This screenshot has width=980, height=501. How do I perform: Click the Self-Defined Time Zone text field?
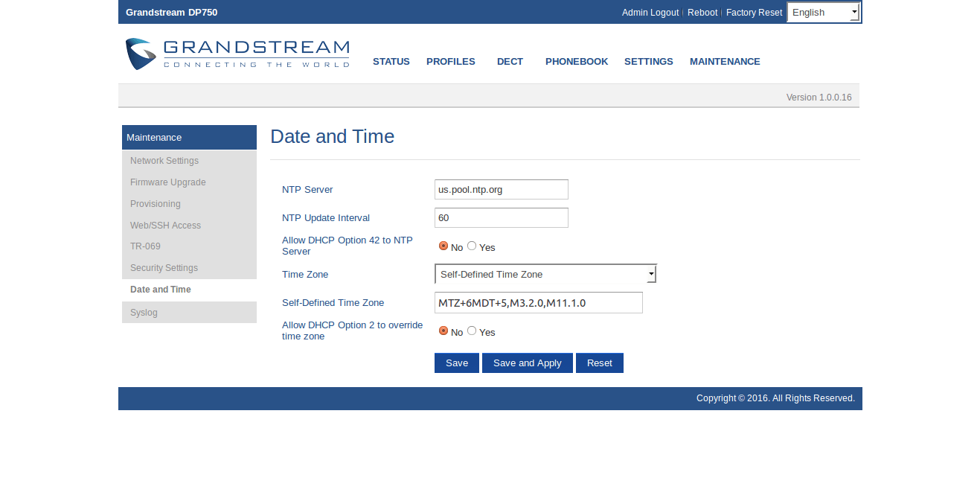coord(538,303)
